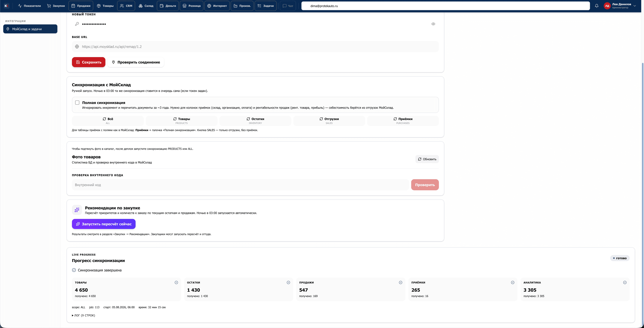Select МойСклад и задачи in sidebar
The image size is (644, 328).
pos(30,29)
